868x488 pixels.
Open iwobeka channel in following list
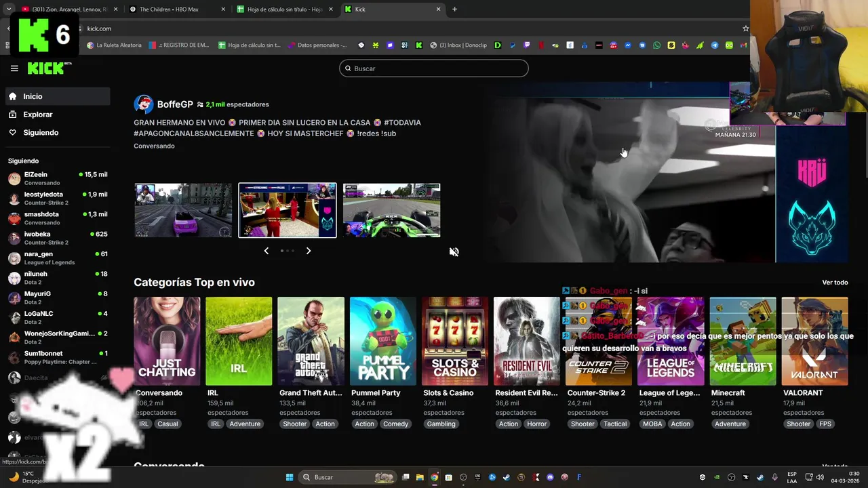coord(58,238)
